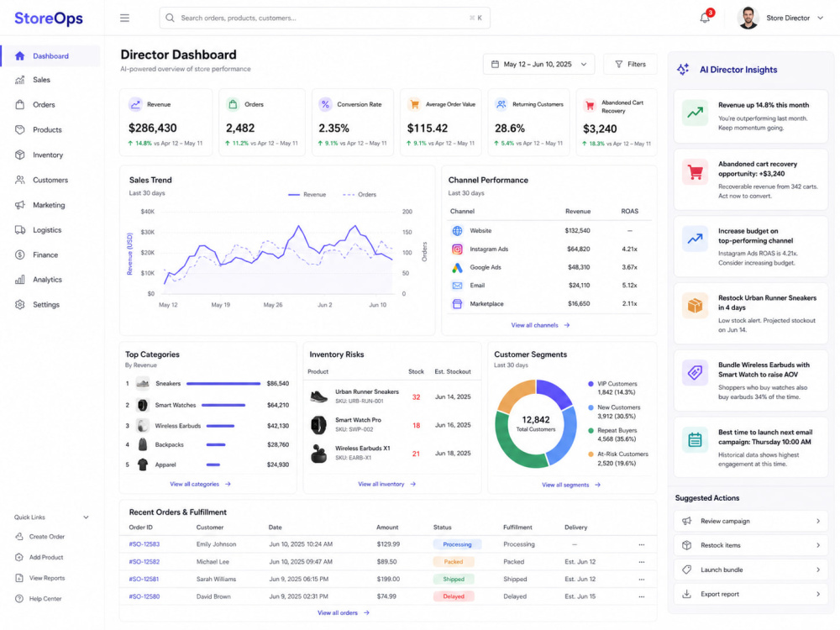Click the View all segments link
Viewport: 840px width, 630px height.
[571, 485]
